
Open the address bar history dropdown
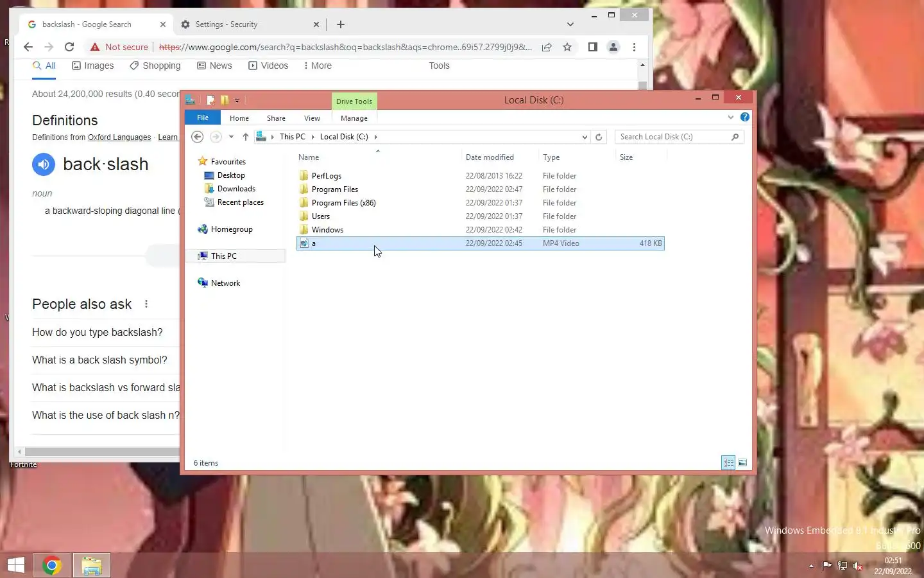pyautogui.click(x=585, y=137)
